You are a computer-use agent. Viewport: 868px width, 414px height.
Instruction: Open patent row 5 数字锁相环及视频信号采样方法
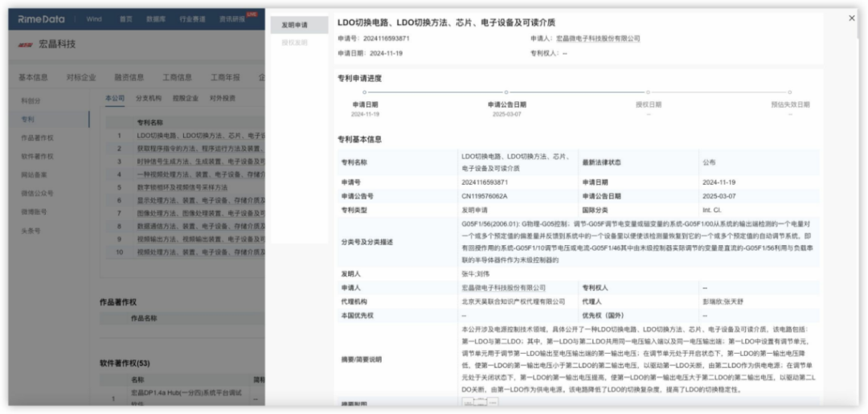[x=182, y=187]
